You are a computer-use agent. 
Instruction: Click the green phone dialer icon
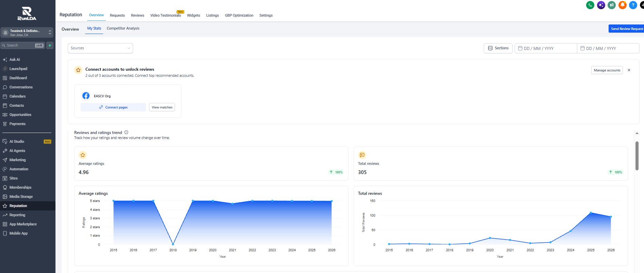pos(590,5)
